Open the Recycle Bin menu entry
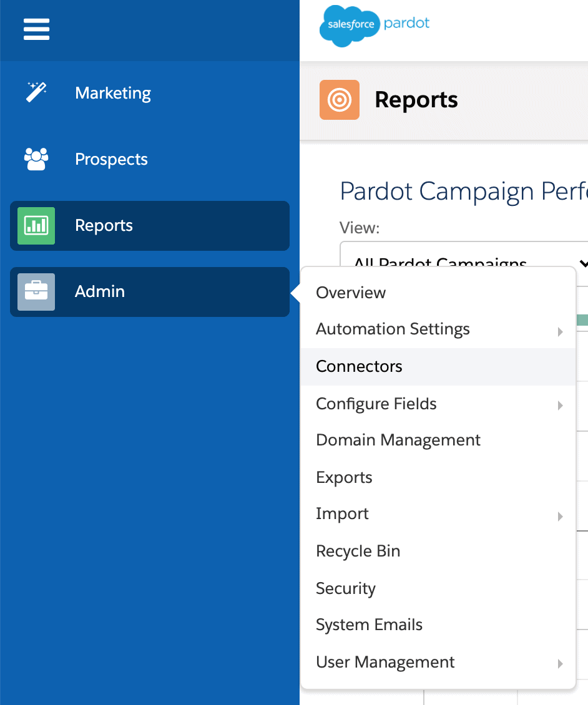Image resolution: width=588 pixels, height=705 pixels. click(358, 551)
